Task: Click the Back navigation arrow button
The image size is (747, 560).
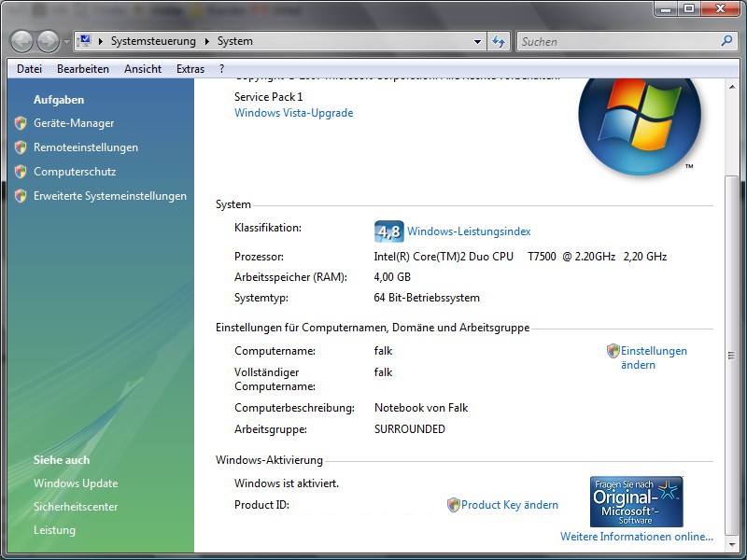Action: 21,41
